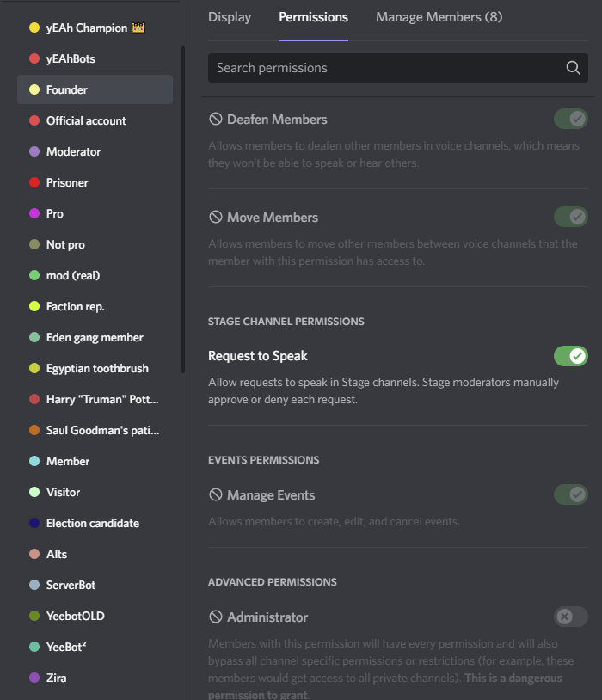Click the search magnifier icon
This screenshot has width=602, height=700.
pos(573,68)
